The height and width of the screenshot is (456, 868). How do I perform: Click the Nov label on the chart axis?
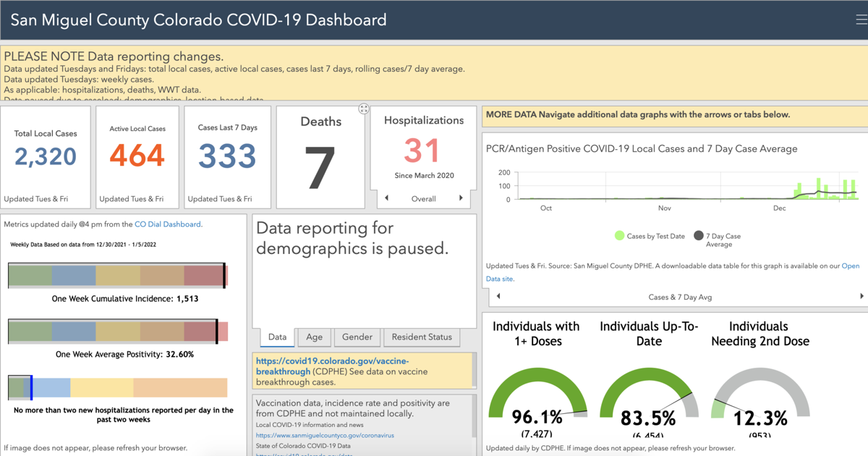pos(664,208)
